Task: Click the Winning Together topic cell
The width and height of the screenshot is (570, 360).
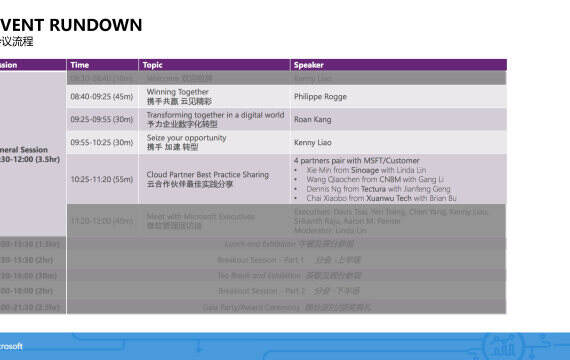Action: click(x=214, y=96)
